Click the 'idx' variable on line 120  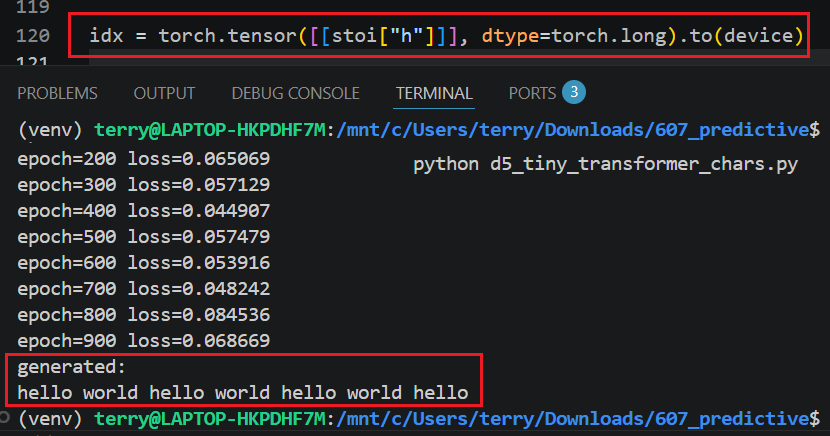point(106,36)
